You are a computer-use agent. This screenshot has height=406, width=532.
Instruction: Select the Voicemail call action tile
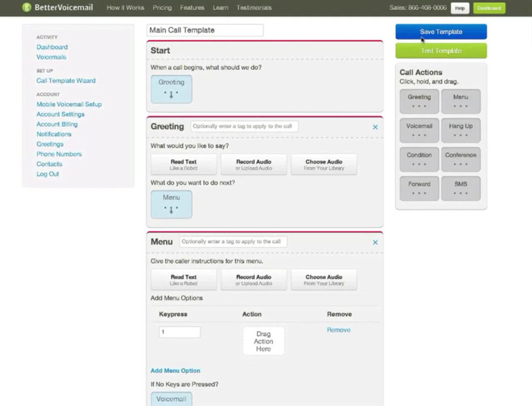click(x=419, y=130)
